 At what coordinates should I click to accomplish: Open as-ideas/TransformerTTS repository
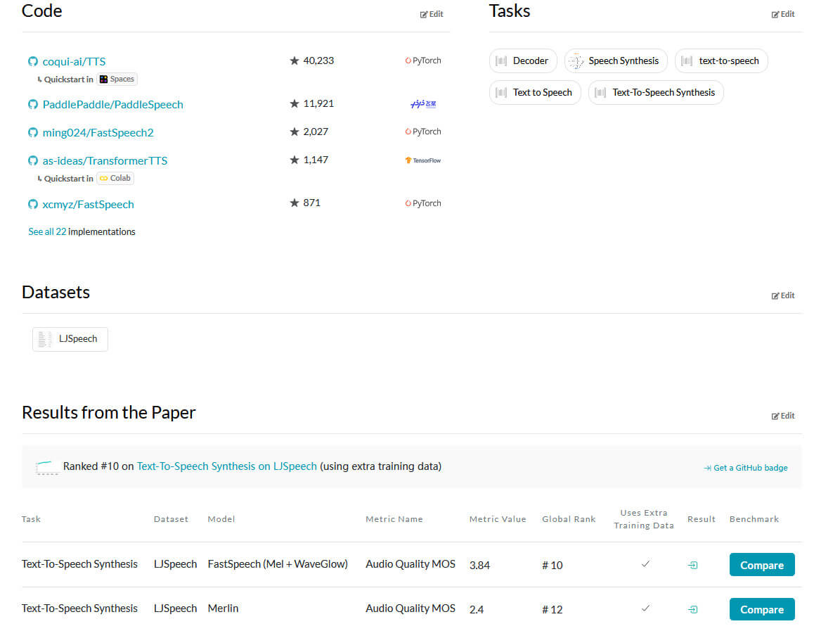coord(105,161)
